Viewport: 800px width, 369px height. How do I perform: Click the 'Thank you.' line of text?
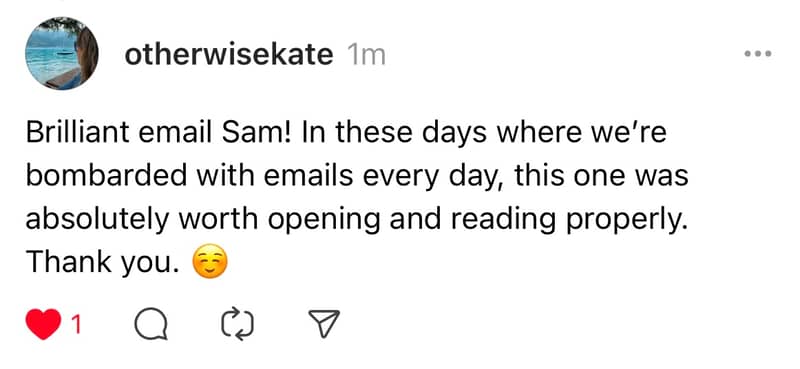tap(103, 264)
